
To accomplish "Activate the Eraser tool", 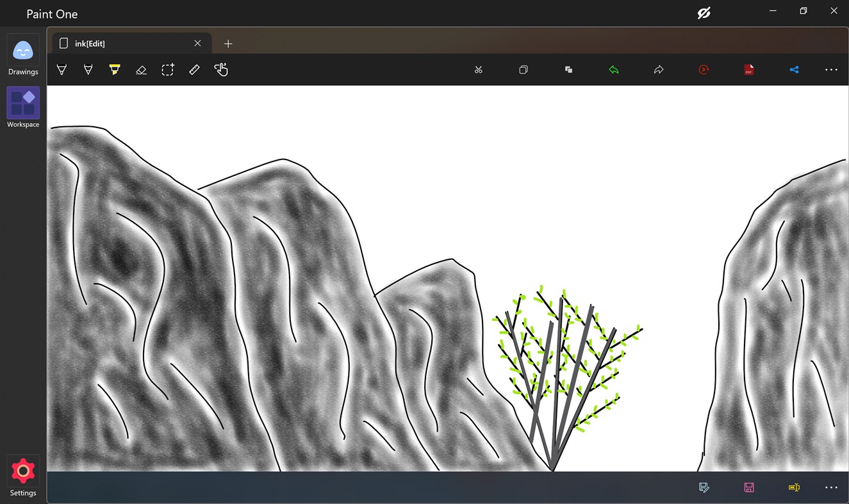I will click(141, 69).
